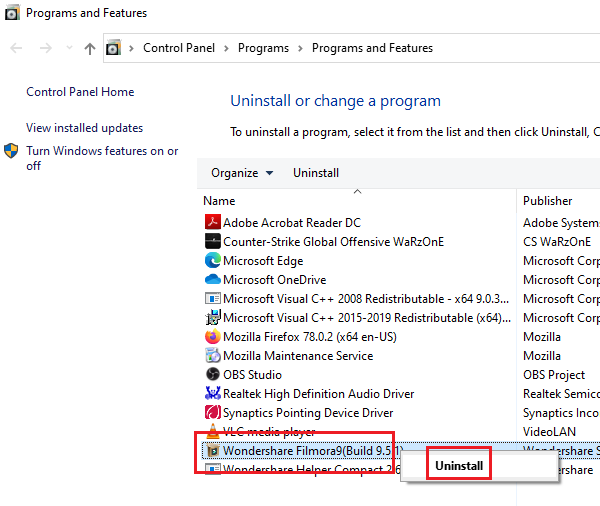Click the Mozilla Firefox icon
Screen dimensions: 600x506
point(212,337)
